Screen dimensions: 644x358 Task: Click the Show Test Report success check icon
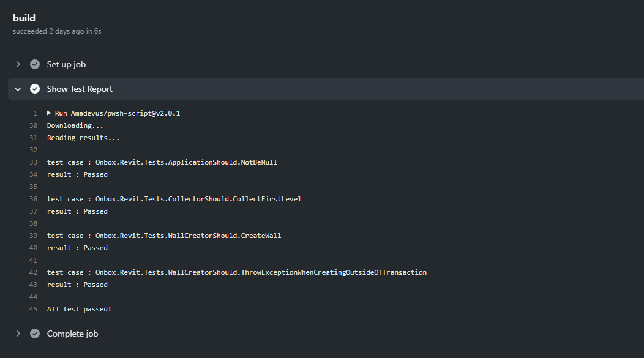[x=35, y=89]
